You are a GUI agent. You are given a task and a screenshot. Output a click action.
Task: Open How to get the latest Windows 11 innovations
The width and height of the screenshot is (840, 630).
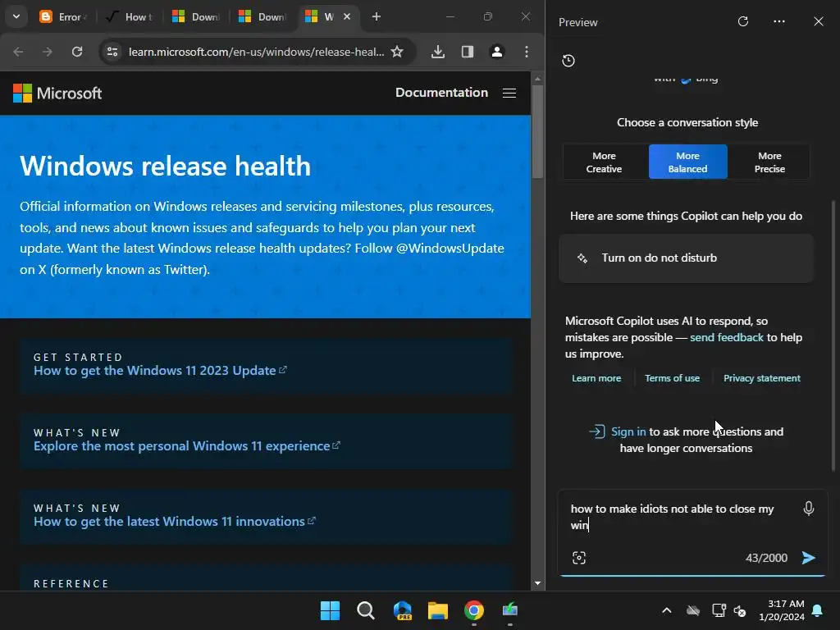coord(175,521)
